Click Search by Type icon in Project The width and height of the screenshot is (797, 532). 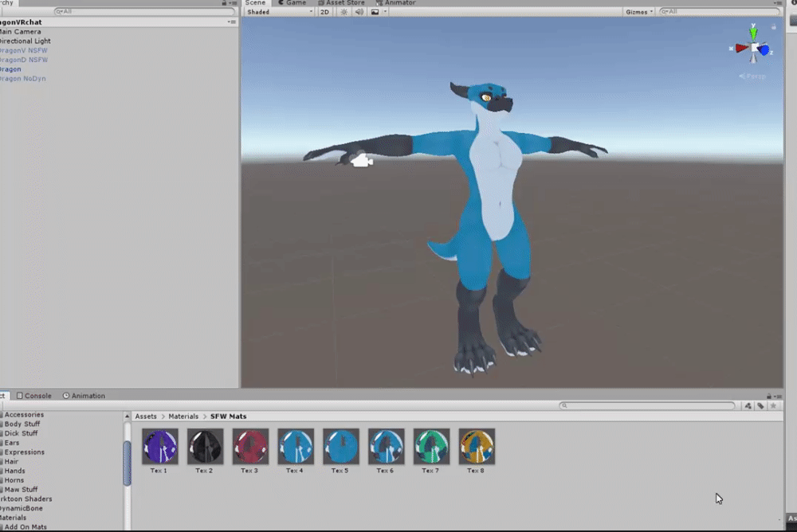coord(748,405)
